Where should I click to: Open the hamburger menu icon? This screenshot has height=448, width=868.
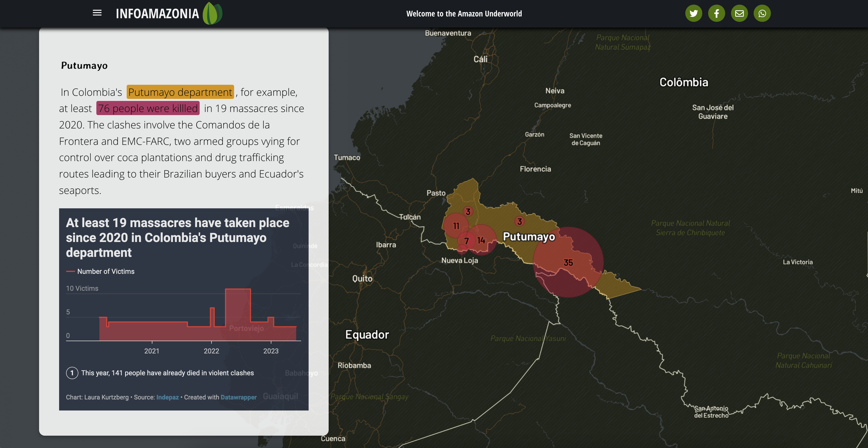[97, 13]
